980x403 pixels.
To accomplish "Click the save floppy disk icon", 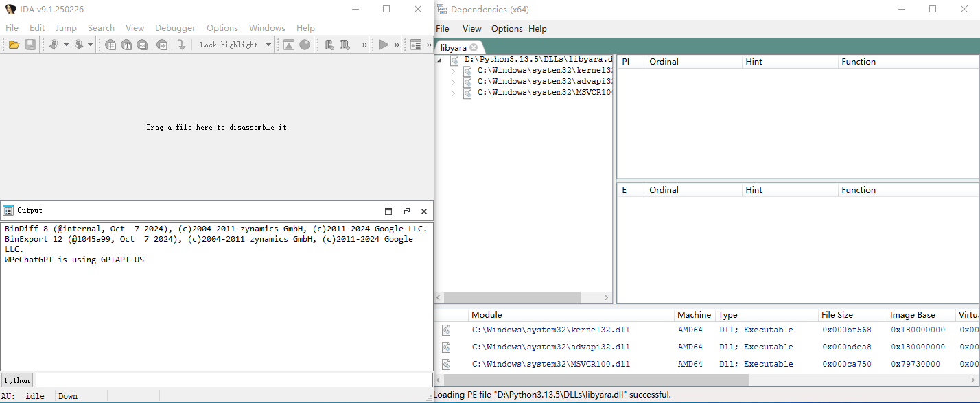I will click(30, 45).
